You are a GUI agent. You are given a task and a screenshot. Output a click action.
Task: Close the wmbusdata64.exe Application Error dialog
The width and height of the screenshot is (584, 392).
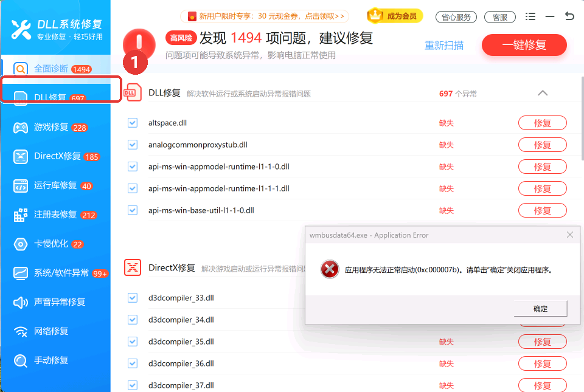click(x=570, y=235)
